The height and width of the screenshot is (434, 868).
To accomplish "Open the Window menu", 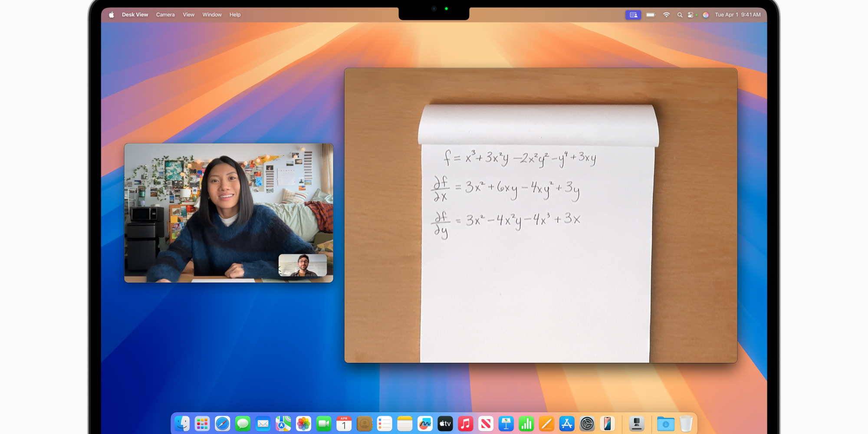I will pyautogui.click(x=212, y=15).
